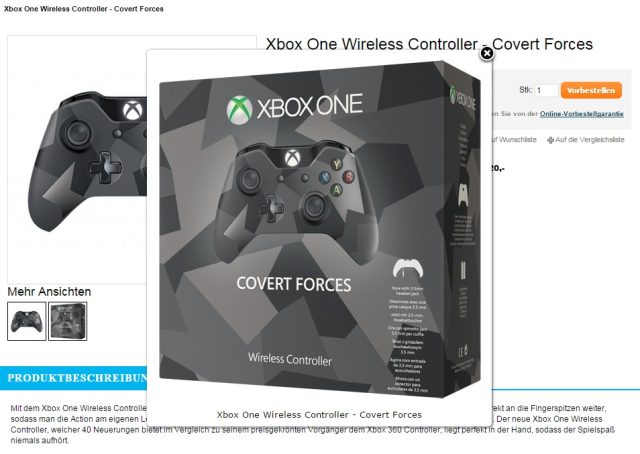Click the white controller silhouette icon on box front
Image resolution: width=640 pixels, height=454 pixels.
[x=408, y=269]
